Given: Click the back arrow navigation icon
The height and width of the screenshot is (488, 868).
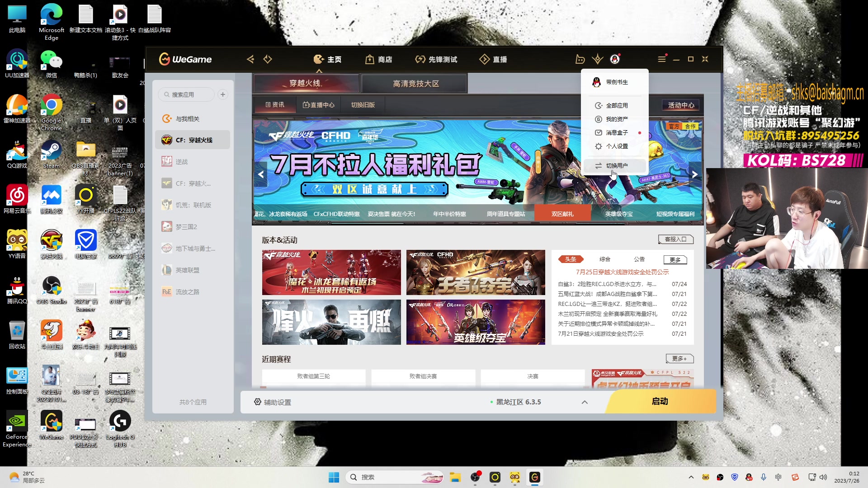Looking at the screenshot, I should tap(250, 59).
